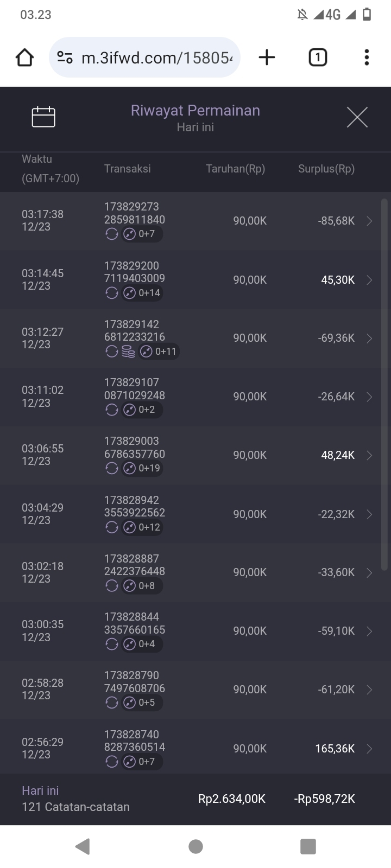Viewport: 391px width, 868px height.
Task: Close the Riwayat Permainan panel
Action: coord(357,117)
